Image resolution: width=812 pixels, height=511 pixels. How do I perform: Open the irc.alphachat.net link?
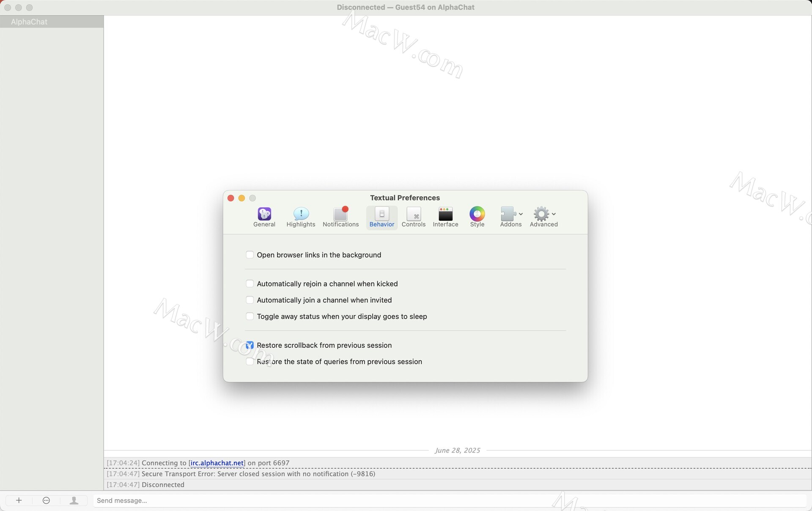point(217,463)
